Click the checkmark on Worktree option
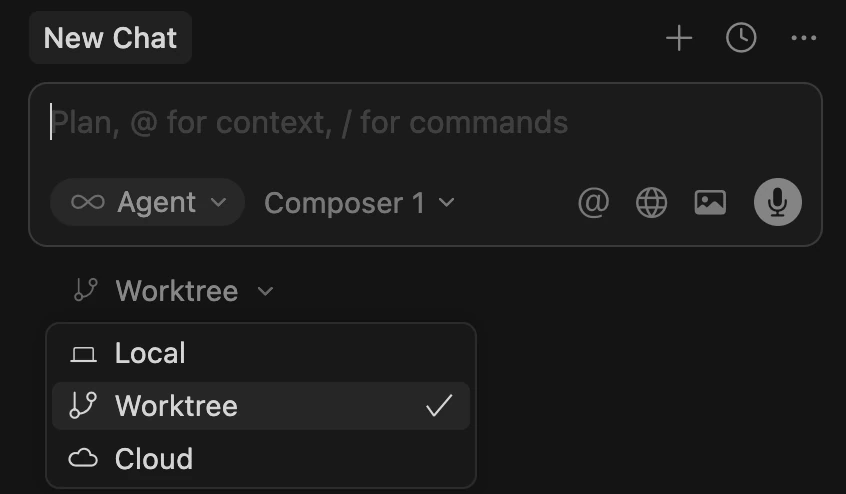The image size is (846, 494). point(438,406)
